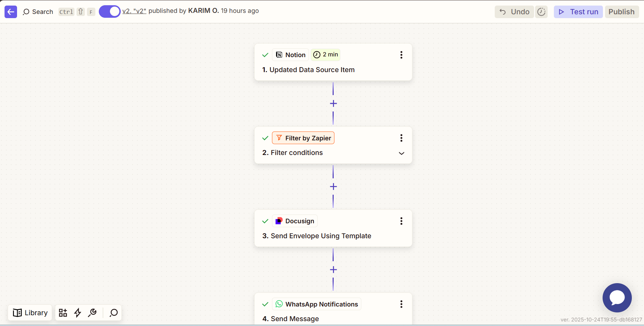
Task: Open the zap history clock icon
Action: (541, 11)
